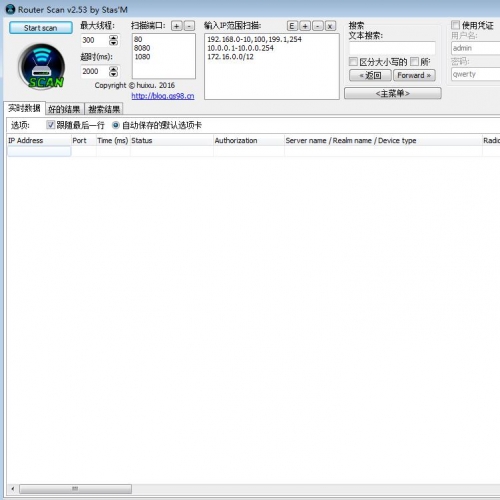This screenshot has height=500, width=500.
Task: Switch to the good results tab
Action: 64,109
